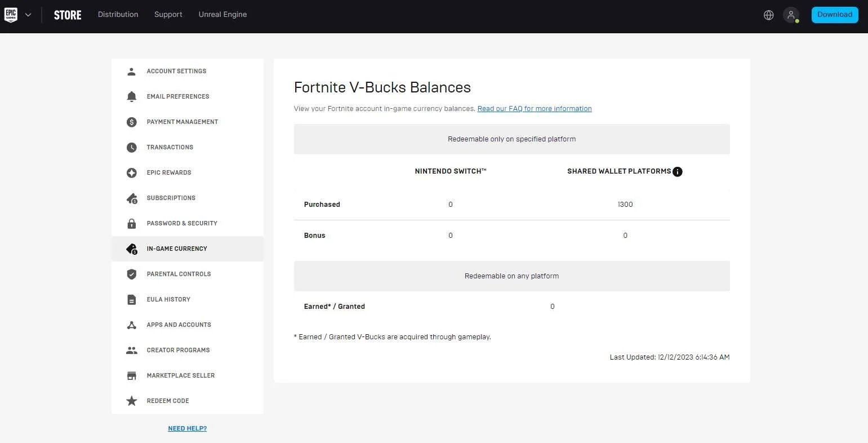
Task: Click the In-Game Currency icon
Action: click(132, 249)
